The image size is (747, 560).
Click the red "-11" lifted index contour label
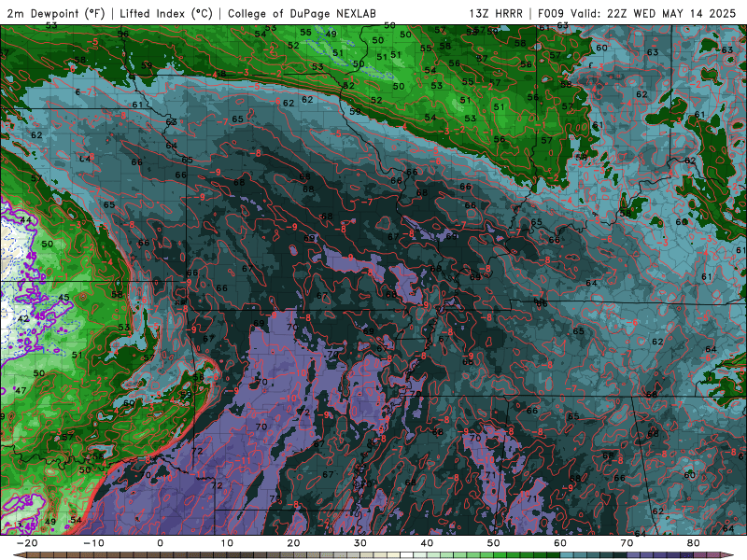244,461
